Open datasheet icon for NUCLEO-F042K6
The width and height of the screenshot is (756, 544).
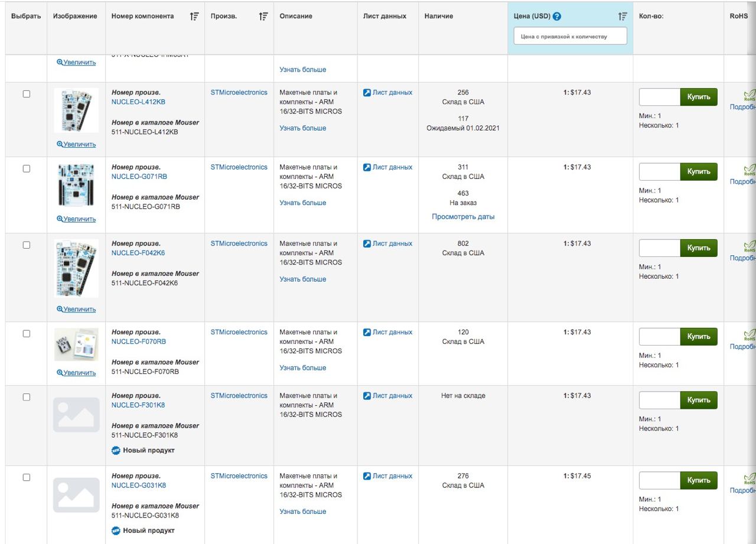point(367,244)
